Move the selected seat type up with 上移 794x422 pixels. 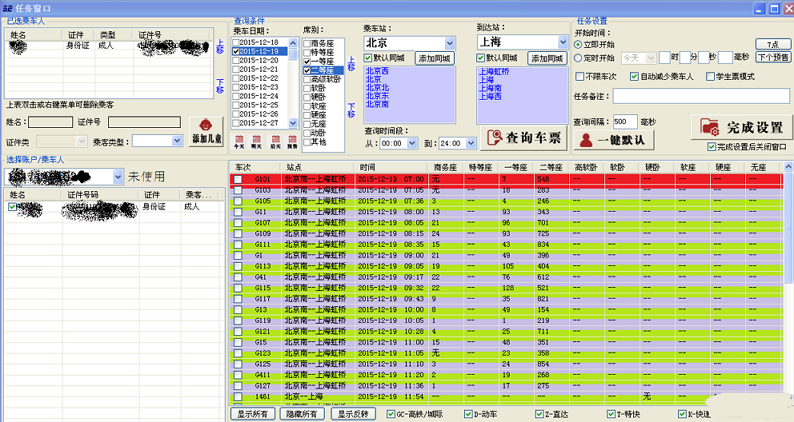[351, 64]
